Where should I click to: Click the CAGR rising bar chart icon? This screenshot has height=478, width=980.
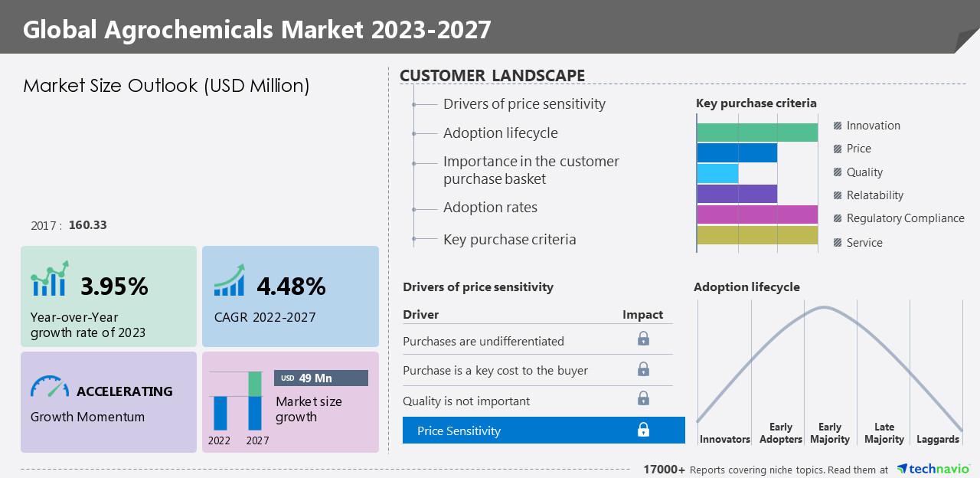point(229,280)
